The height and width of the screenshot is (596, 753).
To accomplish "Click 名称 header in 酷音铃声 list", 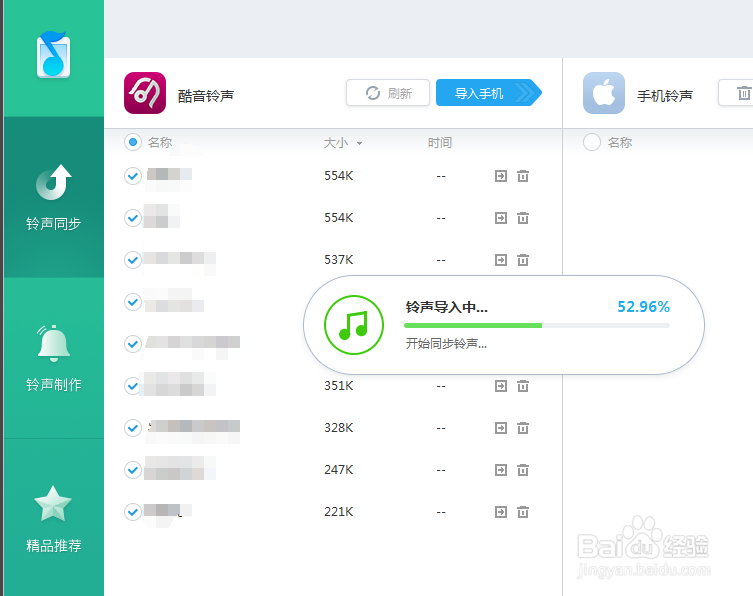I will click(x=160, y=143).
